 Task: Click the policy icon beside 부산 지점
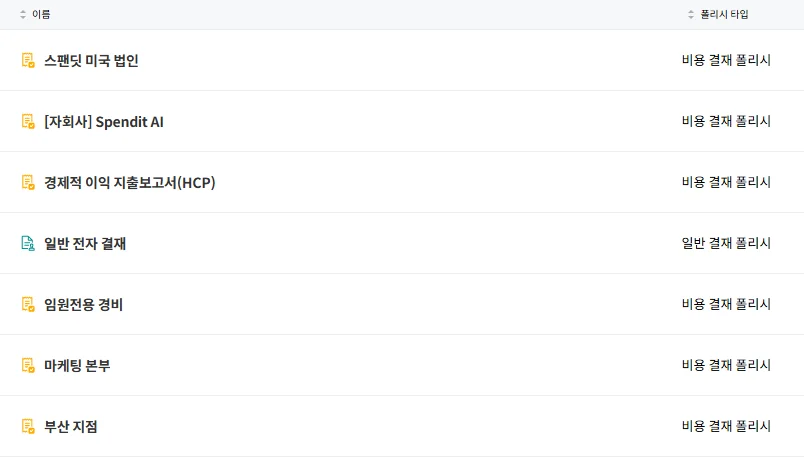point(28,426)
